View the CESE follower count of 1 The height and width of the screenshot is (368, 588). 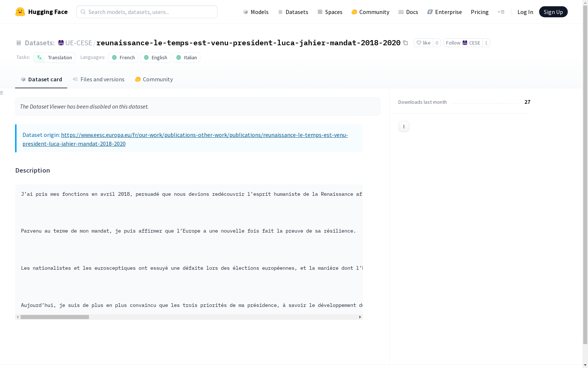486,43
